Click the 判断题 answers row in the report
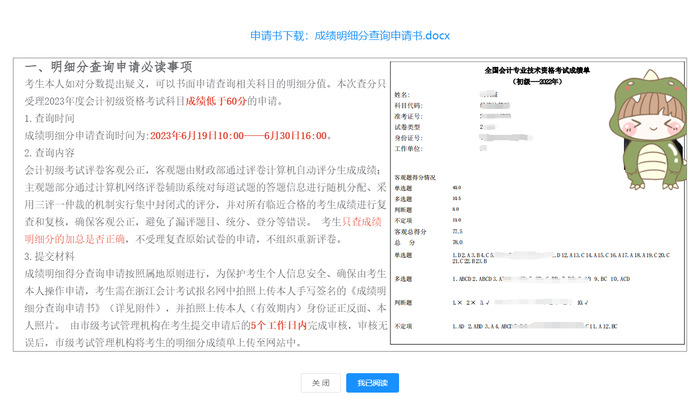This screenshot has width=700, height=402. click(x=470, y=299)
